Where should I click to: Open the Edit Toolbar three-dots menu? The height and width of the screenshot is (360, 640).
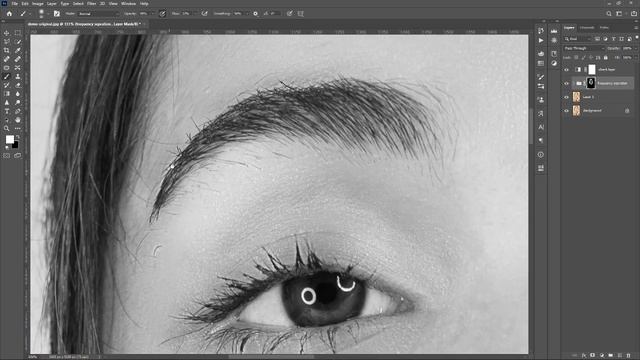pos(18,129)
